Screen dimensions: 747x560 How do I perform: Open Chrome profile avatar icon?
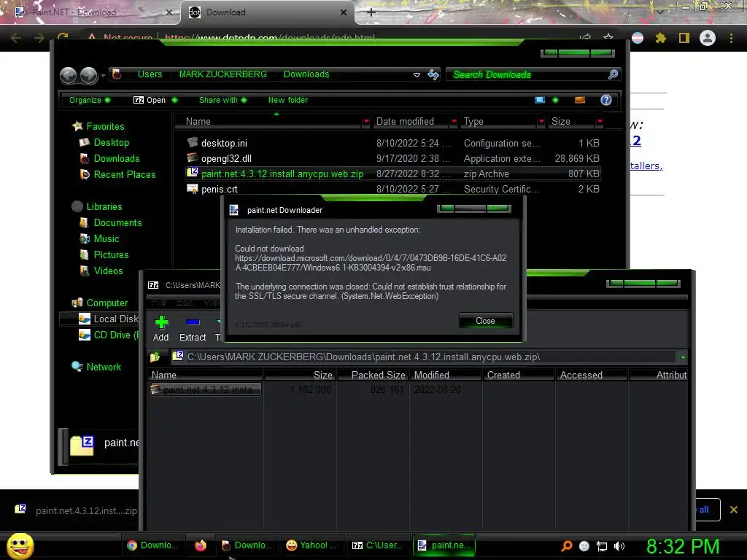click(x=708, y=38)
